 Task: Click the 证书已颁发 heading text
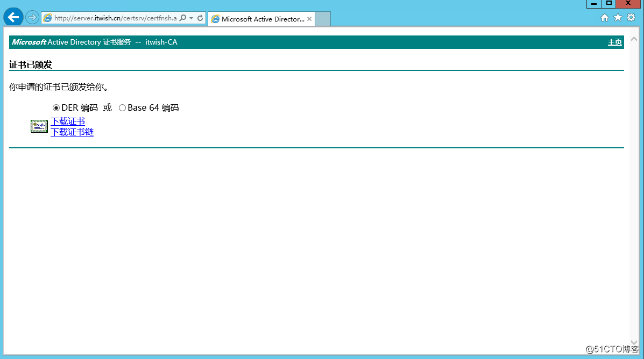[x=31, y=65]
